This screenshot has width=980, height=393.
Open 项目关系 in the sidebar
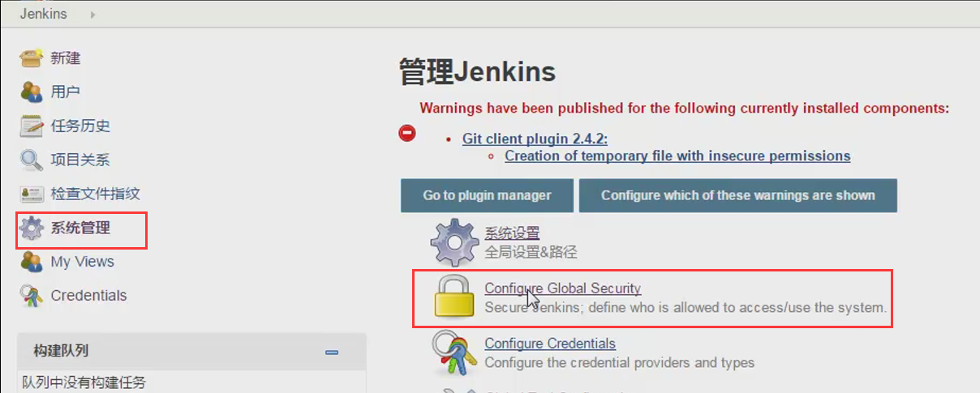point(80,160)
